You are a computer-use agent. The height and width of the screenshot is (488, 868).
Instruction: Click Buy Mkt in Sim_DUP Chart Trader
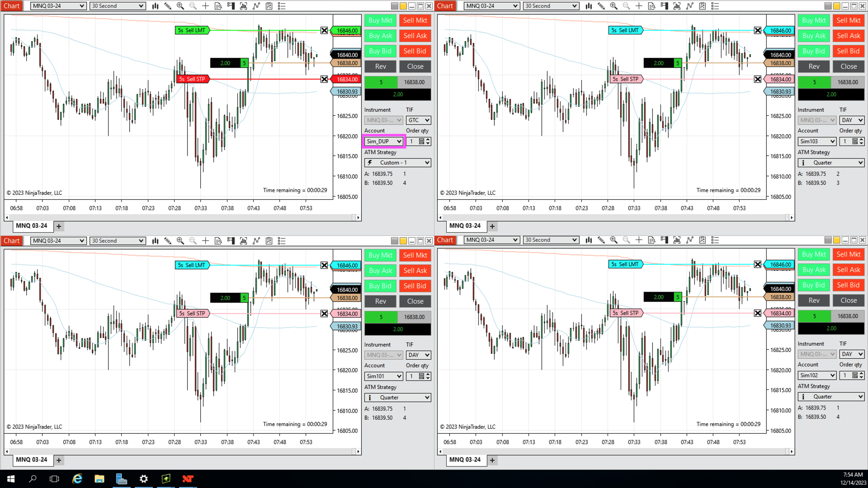click(x=381, y=20)
